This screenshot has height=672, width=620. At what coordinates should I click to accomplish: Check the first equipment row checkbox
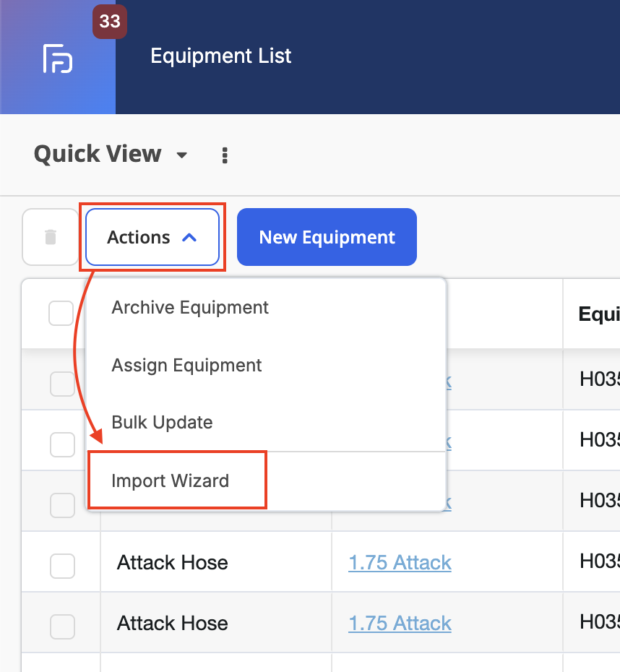click(63, 384)
